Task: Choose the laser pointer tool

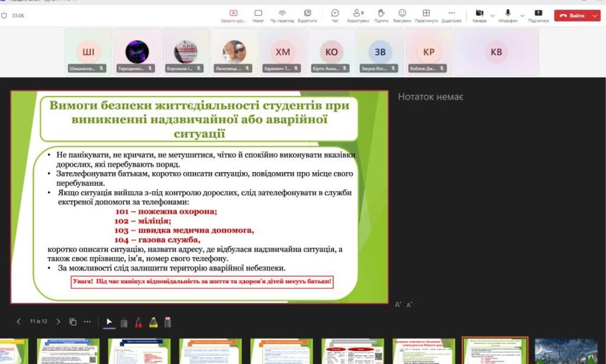Action: tap(109, 322)
